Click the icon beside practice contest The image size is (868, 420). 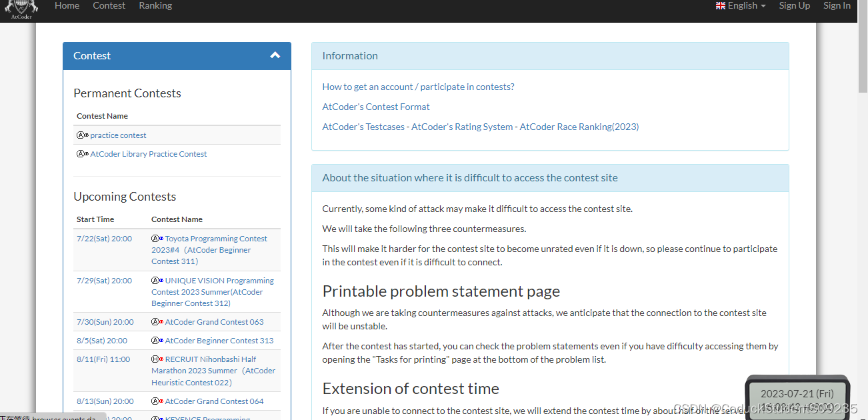click(x=83, y=135)
